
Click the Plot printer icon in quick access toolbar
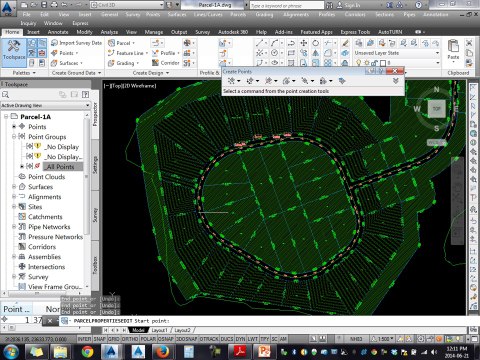[x=54, y=5]
